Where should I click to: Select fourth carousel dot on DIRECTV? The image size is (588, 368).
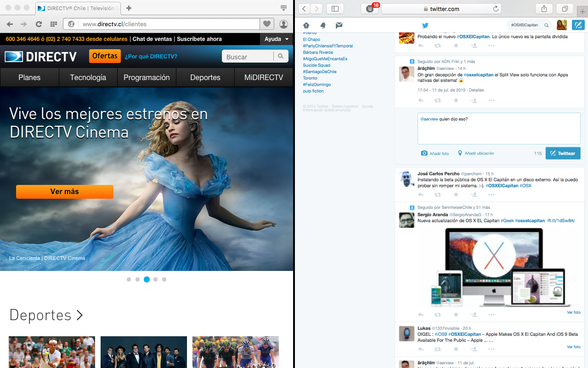[155, 279]
